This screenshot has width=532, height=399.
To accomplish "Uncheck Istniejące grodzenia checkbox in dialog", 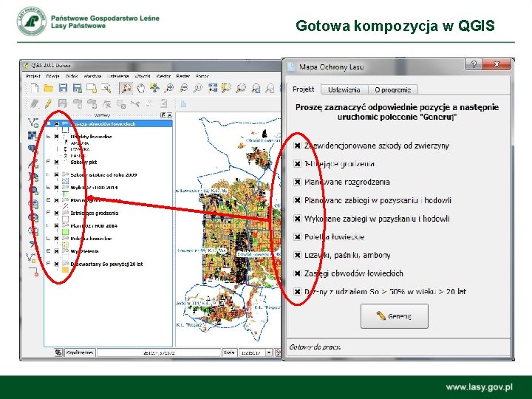I will (x=297, y=163).
